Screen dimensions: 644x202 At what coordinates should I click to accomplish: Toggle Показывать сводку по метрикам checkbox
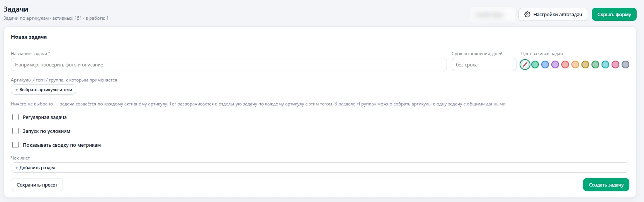(x=15, y=145)
